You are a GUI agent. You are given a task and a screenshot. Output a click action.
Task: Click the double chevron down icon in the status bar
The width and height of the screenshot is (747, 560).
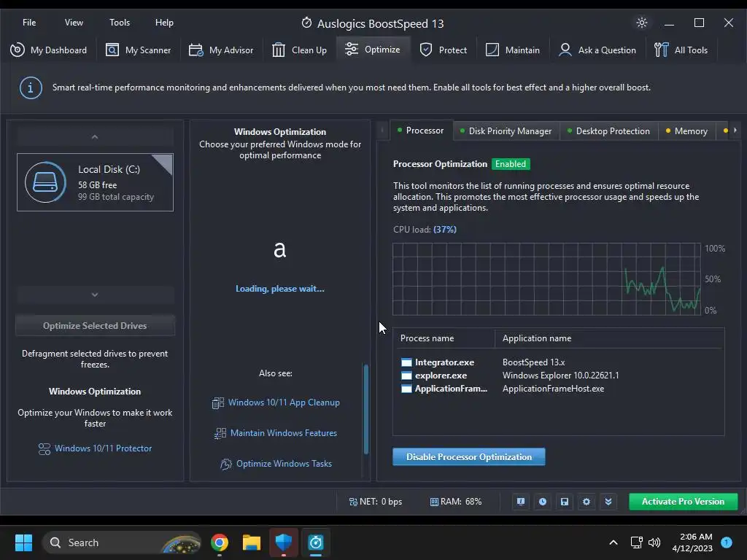[608, 502]
